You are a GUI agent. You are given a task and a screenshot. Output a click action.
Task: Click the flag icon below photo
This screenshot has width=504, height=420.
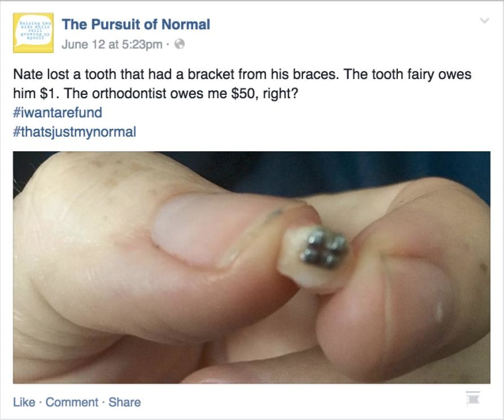click(473, 398)
